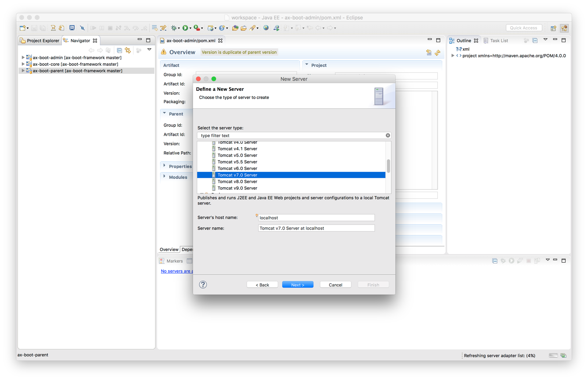Image resolution: width=588 pixels, height=380 pixels.
Task: Maximize the pom.xml editor area
Action: (x=438, y=40)
